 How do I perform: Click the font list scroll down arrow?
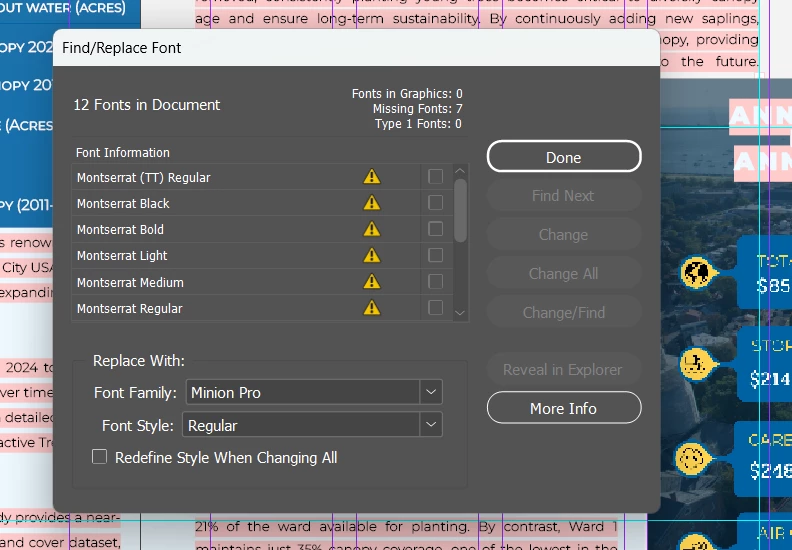460,313
